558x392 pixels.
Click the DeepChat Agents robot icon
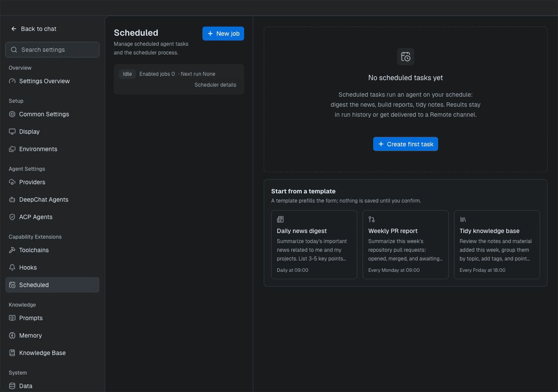pyautogui.click(x=12, y=199)
